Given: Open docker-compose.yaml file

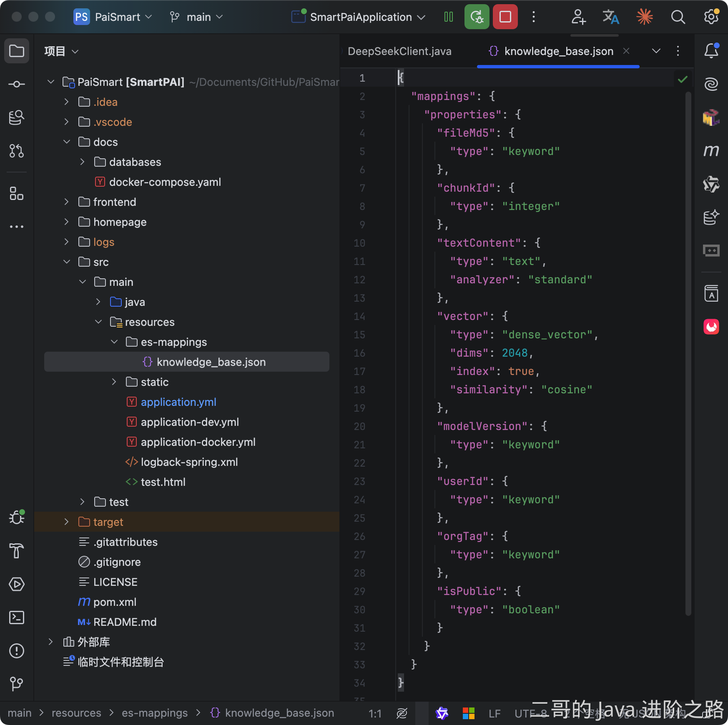Looking at the screenshot, I should point(165,182).
